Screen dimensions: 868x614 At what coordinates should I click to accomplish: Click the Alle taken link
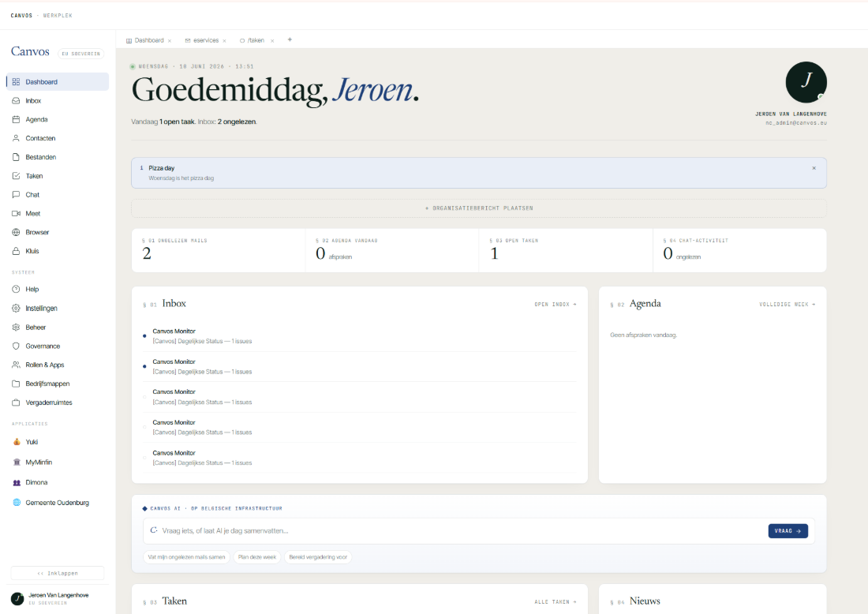(556, 602)
